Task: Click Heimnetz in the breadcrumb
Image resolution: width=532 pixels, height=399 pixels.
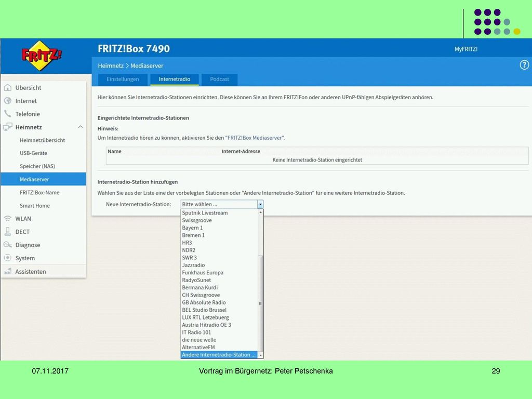Action: click(111, 66)
